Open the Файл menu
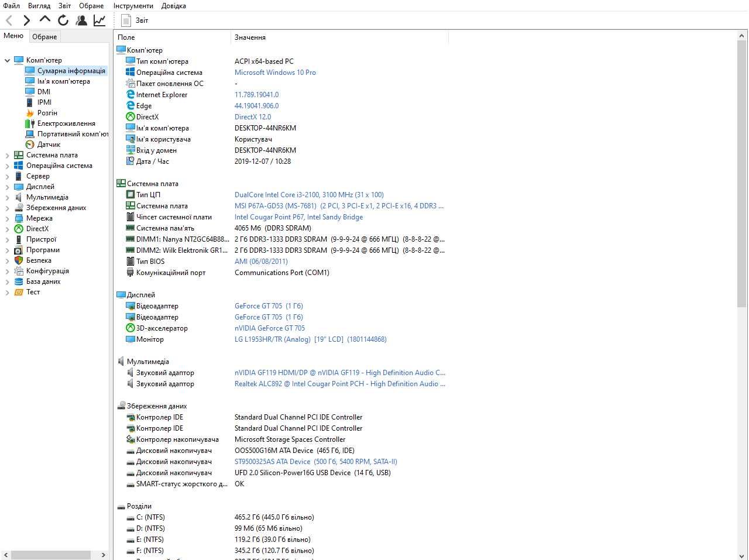This screenshot has width=749, height=560. [11, 5]
